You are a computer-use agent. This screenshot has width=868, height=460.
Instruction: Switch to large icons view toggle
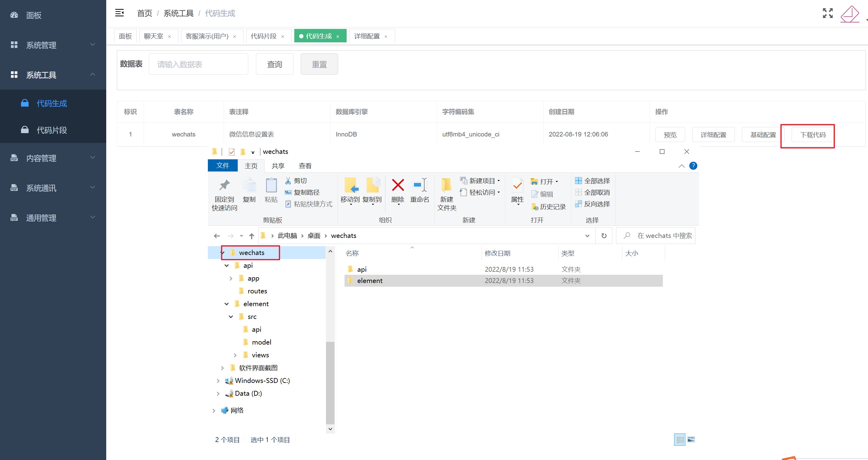click(691, 439)
